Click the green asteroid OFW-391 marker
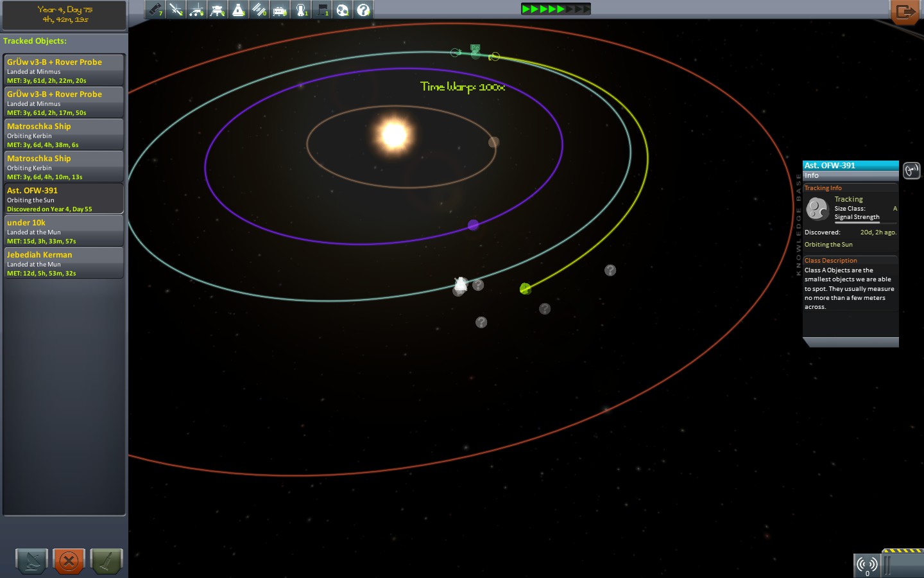This screenshot has height=578, width=924. click(526, 289)
